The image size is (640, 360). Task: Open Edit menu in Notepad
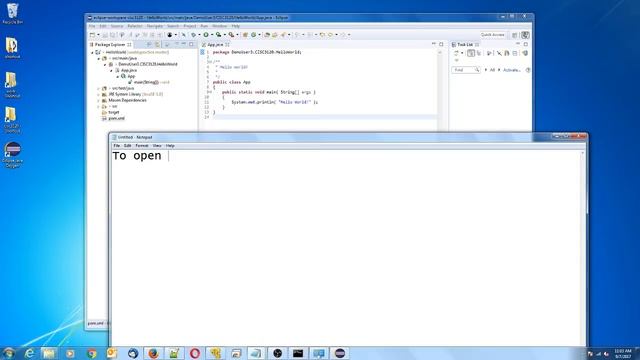127,146
